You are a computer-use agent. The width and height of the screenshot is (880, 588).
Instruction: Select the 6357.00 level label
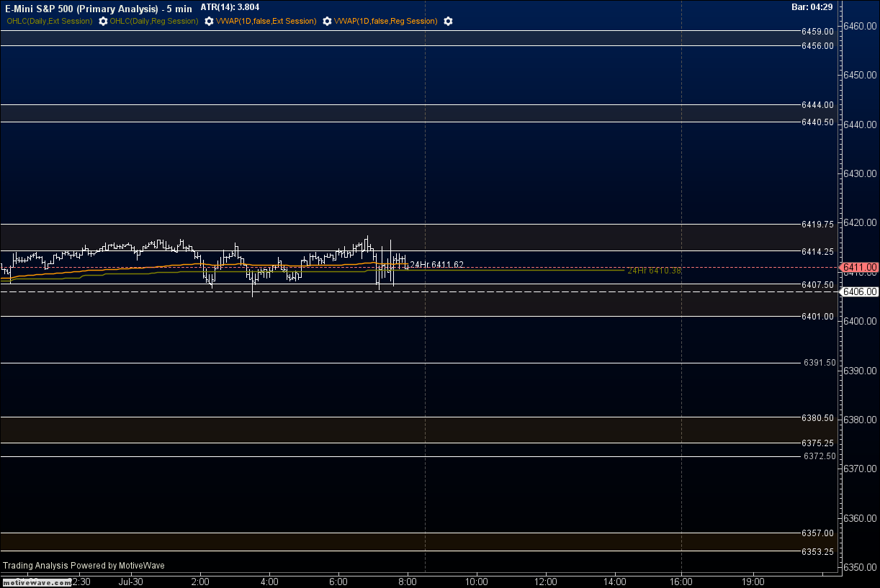[817, 533]
